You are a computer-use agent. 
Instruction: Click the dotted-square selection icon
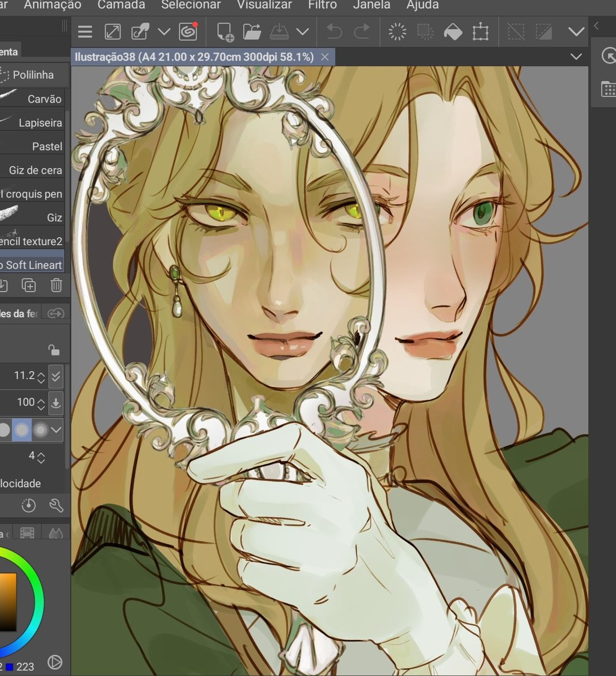click(426, 32)
